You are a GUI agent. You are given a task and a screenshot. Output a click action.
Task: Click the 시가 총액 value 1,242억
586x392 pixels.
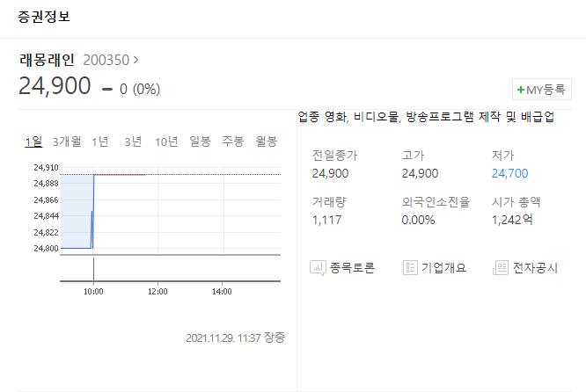[x=512, y=220]
